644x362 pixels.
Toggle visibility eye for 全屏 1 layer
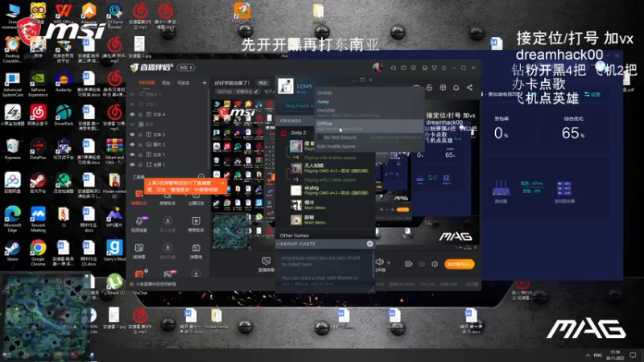[x=132, y=165]
